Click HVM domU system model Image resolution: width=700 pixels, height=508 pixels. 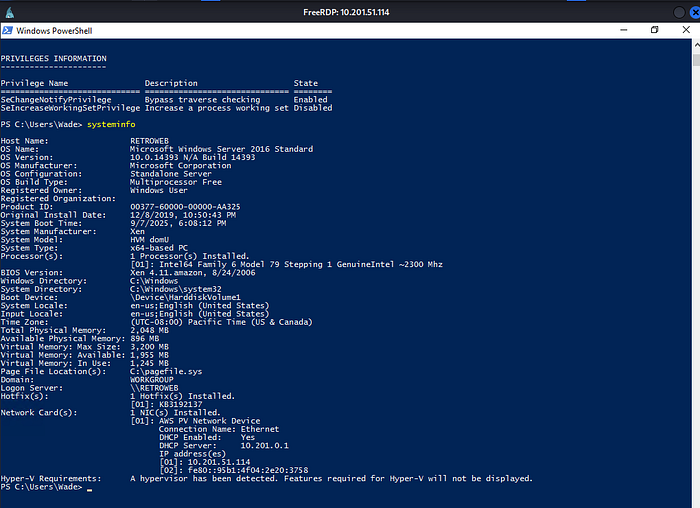point(149,240)
